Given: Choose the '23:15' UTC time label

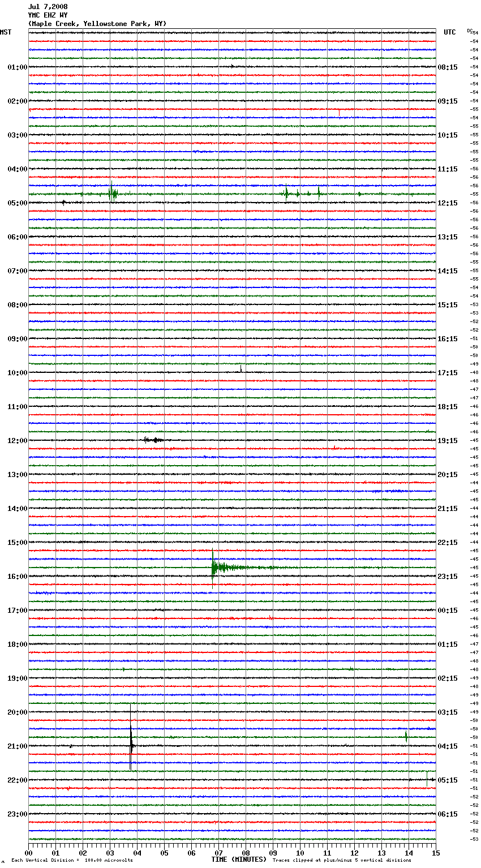Looking at the screenshot, I should [x=448, y=577].
